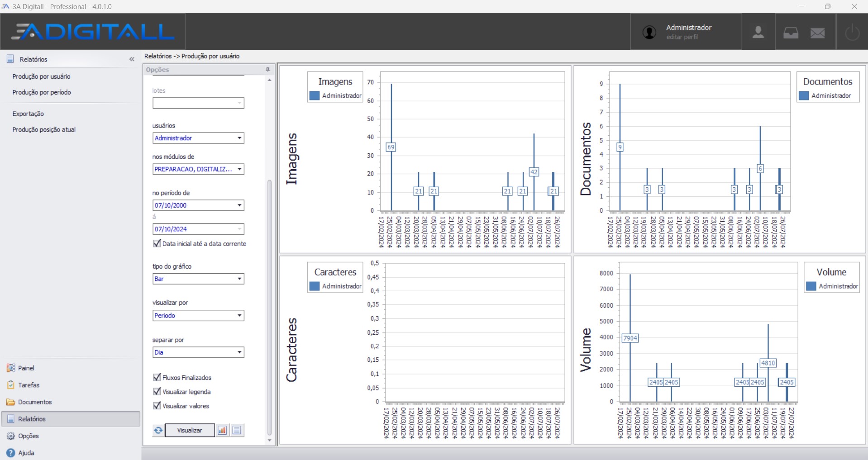868x460 pixels.
Task: Click the Ajuda question mark icon
Action: point(10,453)
